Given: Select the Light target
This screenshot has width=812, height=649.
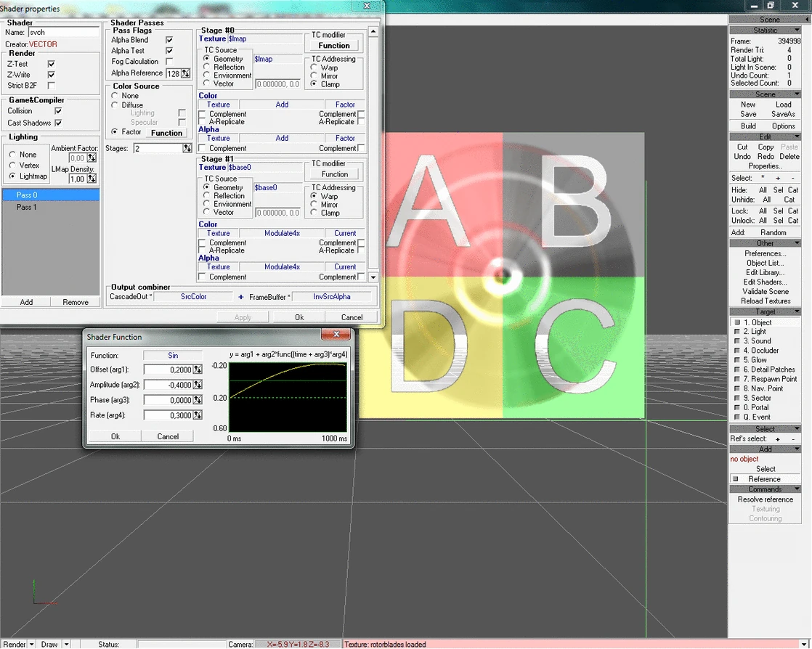Looking at the screenshot, I should coord(766,331).
